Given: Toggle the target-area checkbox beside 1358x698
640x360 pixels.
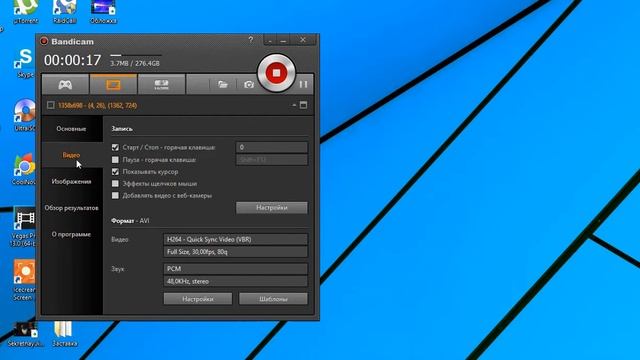Looking at the screenshot, I should pyautogui.click(x=51, y=105).
